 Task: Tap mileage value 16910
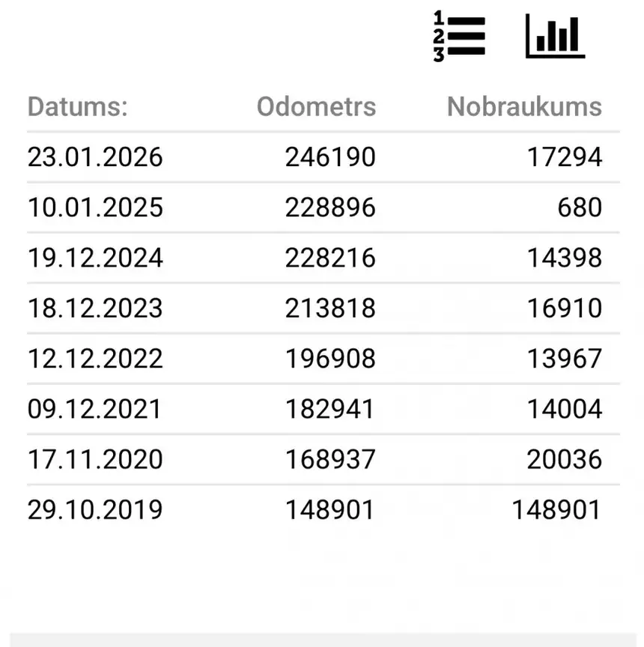pyautogui.click(x=565, y=309)
